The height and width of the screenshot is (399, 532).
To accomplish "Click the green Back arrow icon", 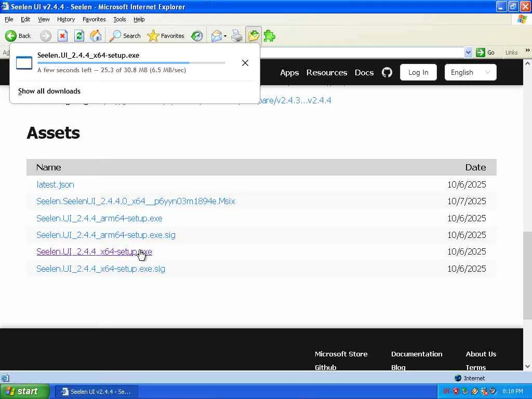I will 11,36.
